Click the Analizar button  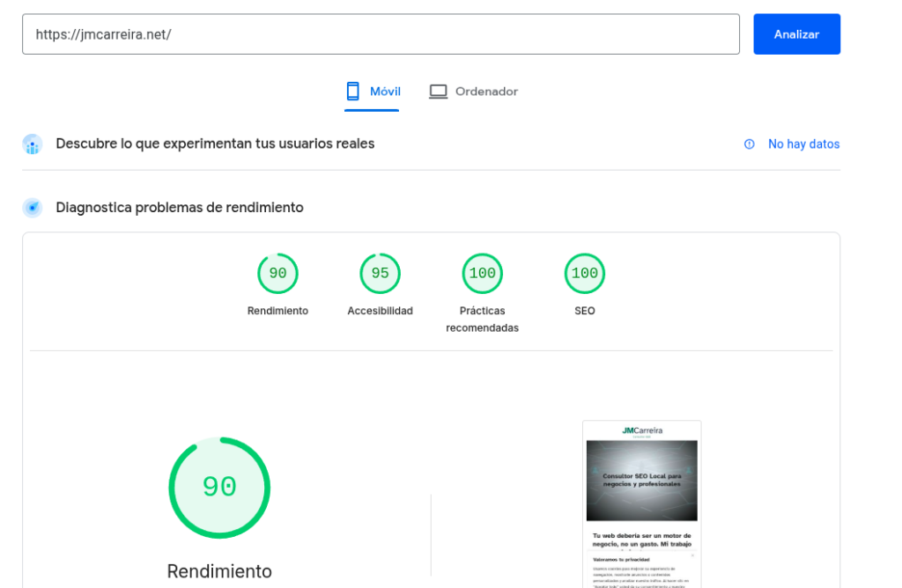(796, 33)
